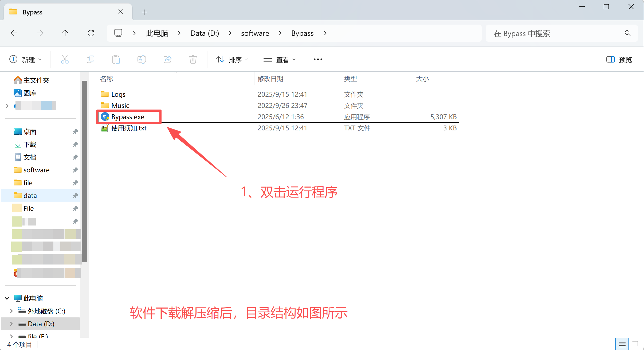Click the navigation pane vertical scrollbar
This screenshot has height=350, width=644.
(x=84, y=171)
